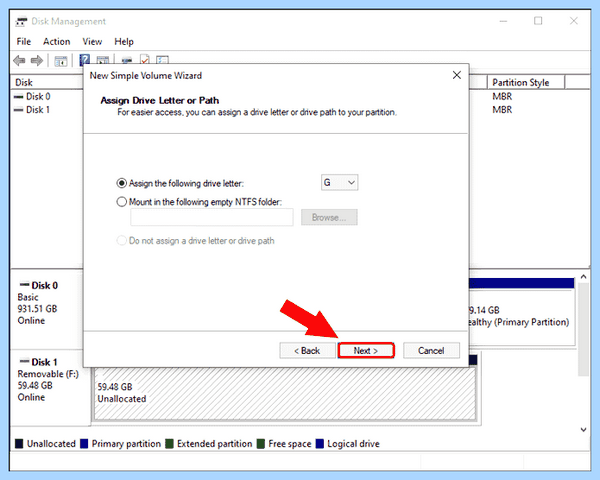Select Assign the following drive letter
Image resolution: width=600 pixels, height=480 pixels.
coord(180,183)
